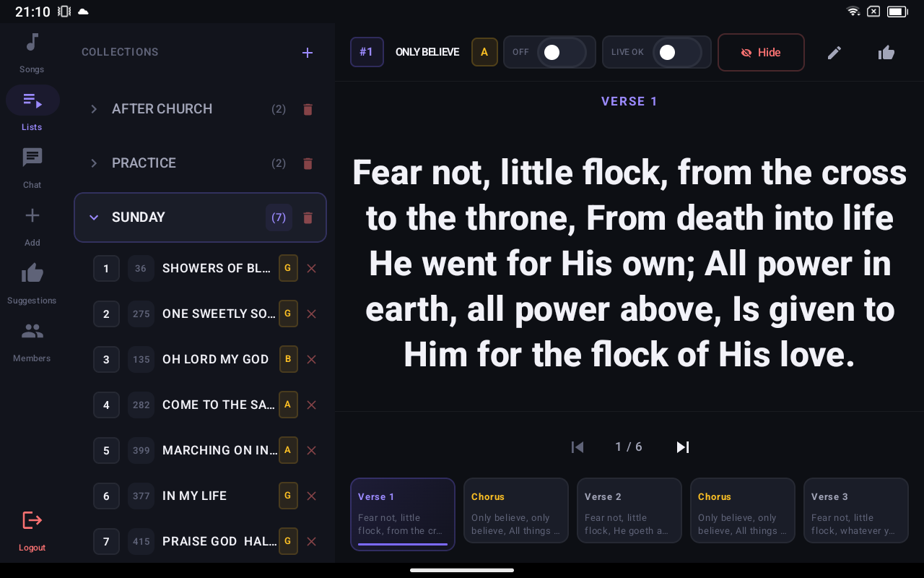The width and height of the screenshot is (924, 578).
Task: Remove Marching On In from list
Action: (x=312, y=450)
